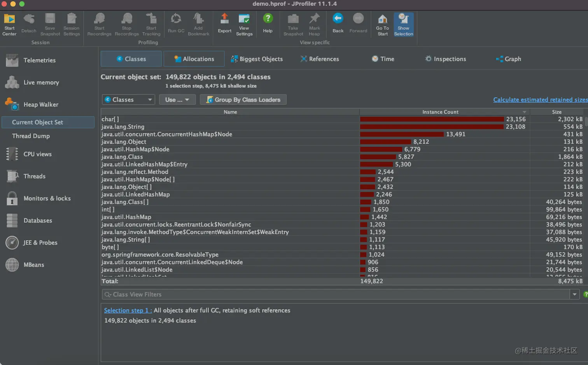This screenshot has height=365, width=588.
Task: Select the java.lang.Object row
Action: tap(342, 142)
